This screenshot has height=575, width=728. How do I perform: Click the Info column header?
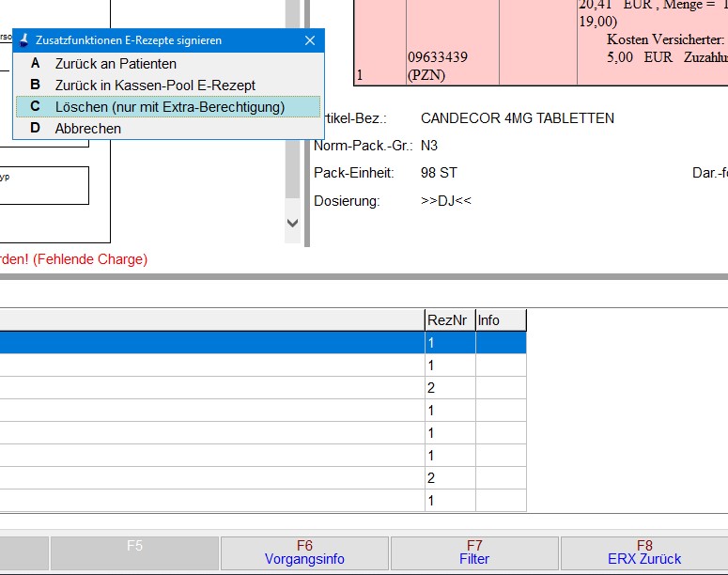pos(500,320)
